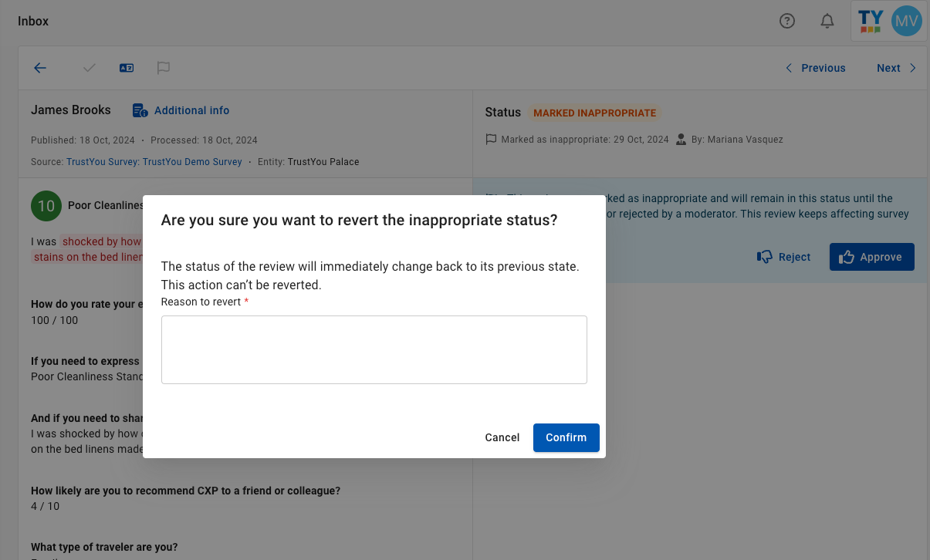This screenshot has width=930, height=560.
Task: Open the TrustYou Survey source link
Action: [x=154, y=162]
